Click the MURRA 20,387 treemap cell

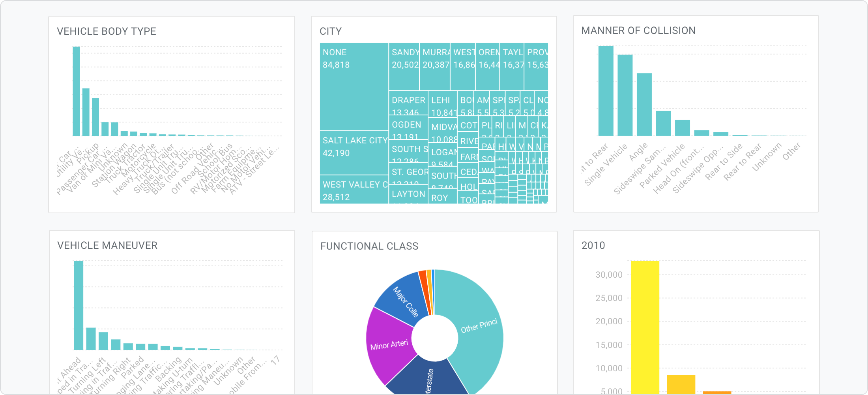point(435,67)
